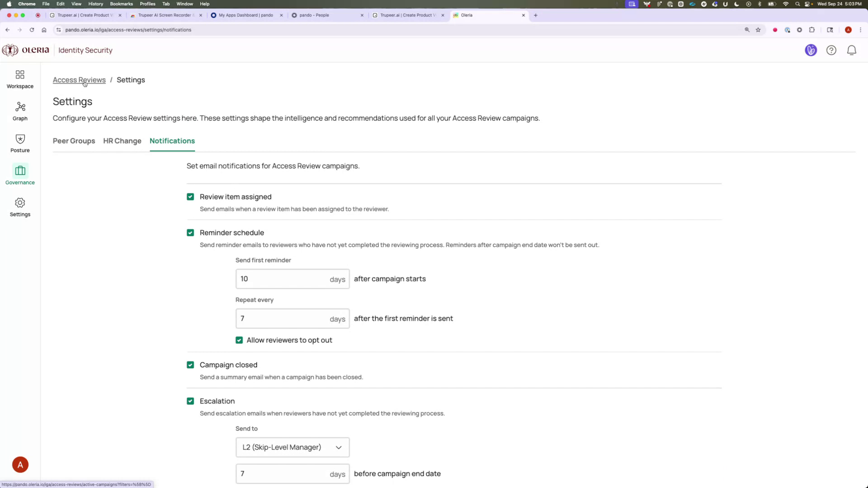Uncheck Campaign closed summary email
The image size is (868, 488).
(x=190, y=365)
